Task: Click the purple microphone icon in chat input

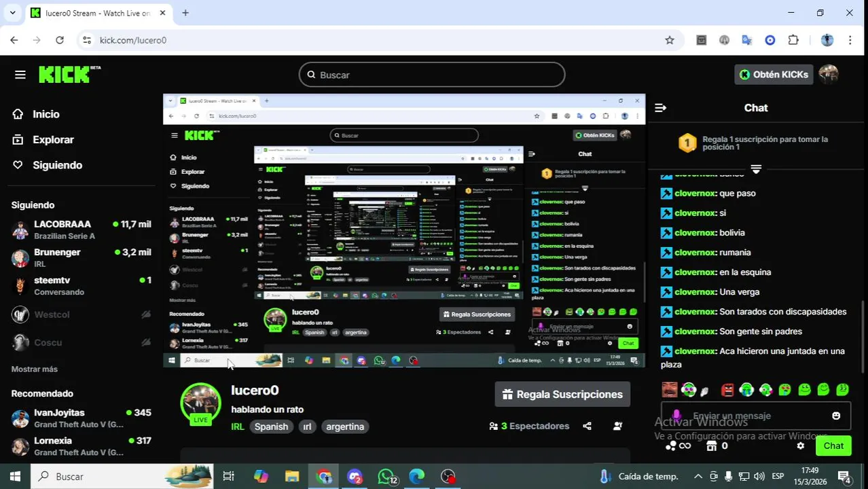Action: (676, 415)
